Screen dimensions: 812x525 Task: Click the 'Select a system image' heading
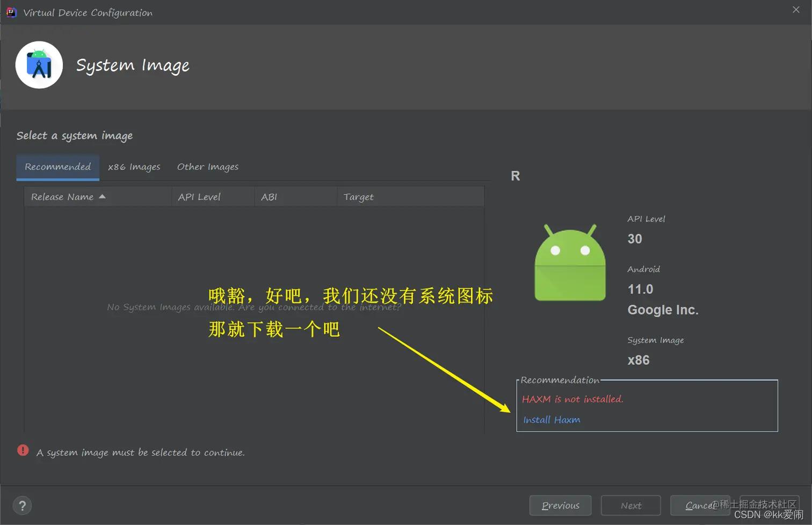click(x=75, y=136)
